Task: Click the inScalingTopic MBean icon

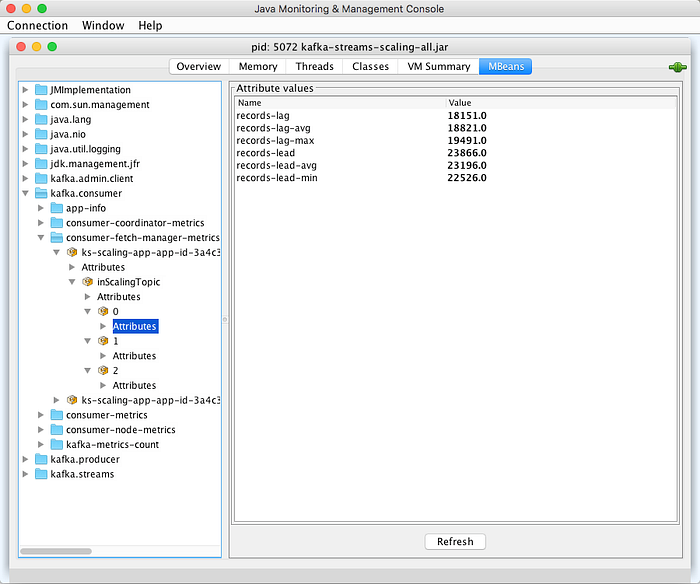Action: 88,282
